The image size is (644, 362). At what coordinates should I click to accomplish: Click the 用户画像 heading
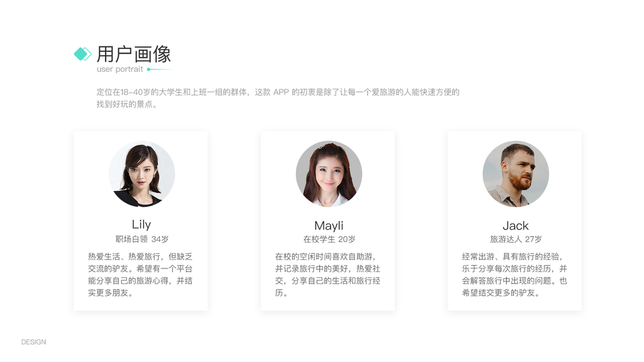click(133, 54)
